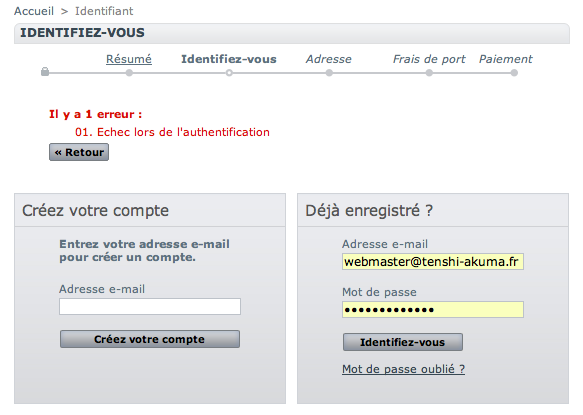Screen dimensions: 583x415
Task: Focus the create-account e-mail address field
Action: coord(150,306)
